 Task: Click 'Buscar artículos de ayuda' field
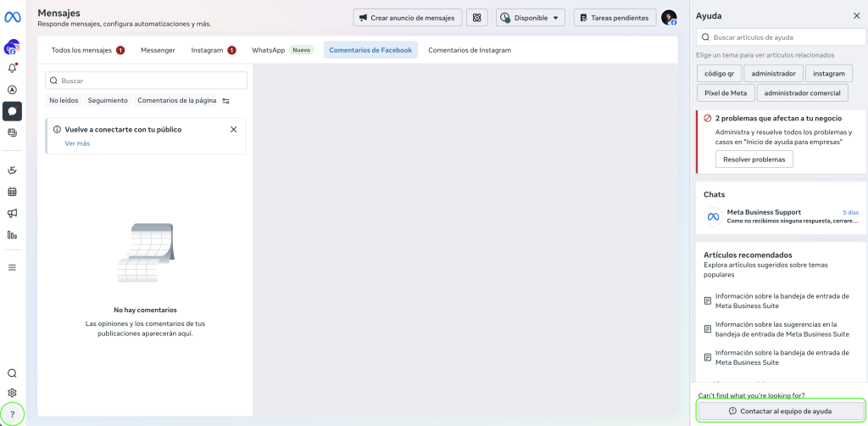pyautogui.click(x=781, y=37)
